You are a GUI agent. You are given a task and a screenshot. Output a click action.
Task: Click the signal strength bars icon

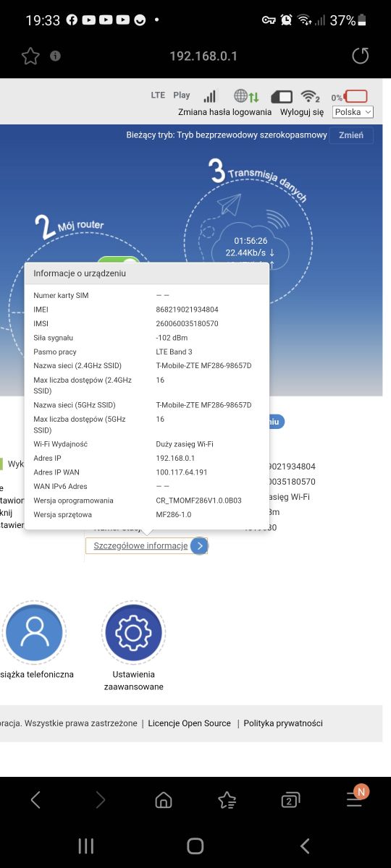pyautogui.click(x=209, y=96)
